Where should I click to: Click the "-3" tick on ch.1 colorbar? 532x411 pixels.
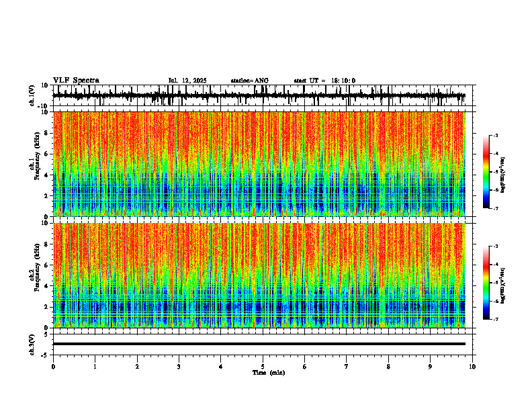click(495, 136)
